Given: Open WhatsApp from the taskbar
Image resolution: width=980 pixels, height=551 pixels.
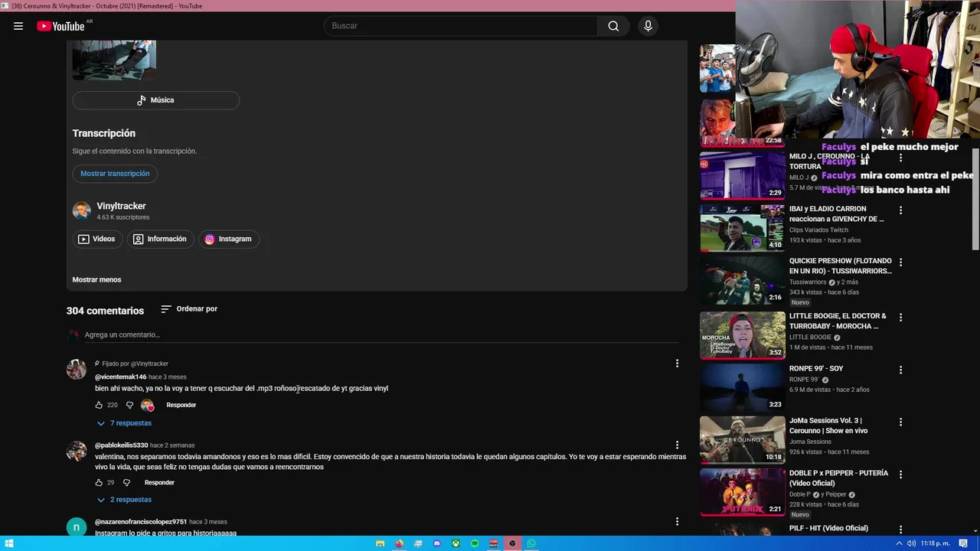Looking at the screenshot, I should (531, 543).
